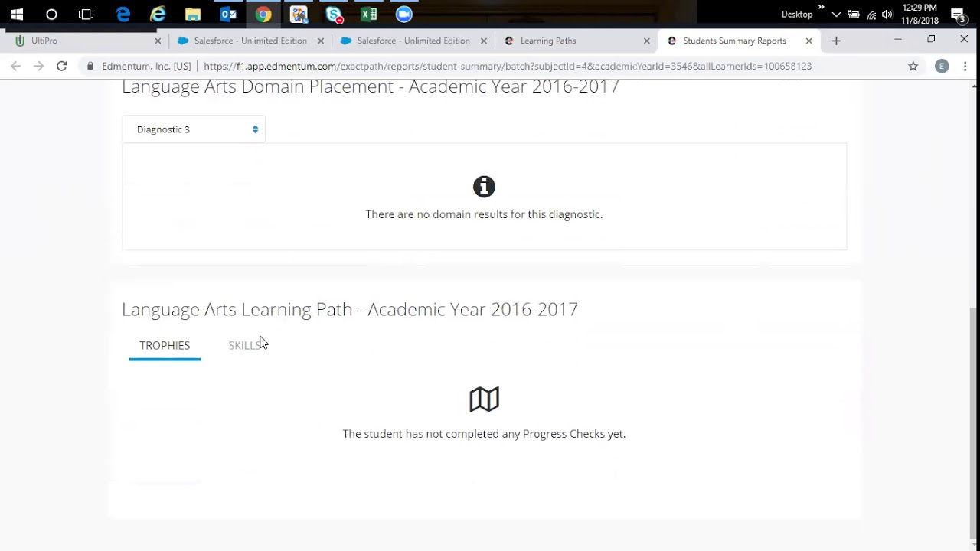Click Language Arts Domain Placement heading
980x551 pixels.
coord(371,86)
